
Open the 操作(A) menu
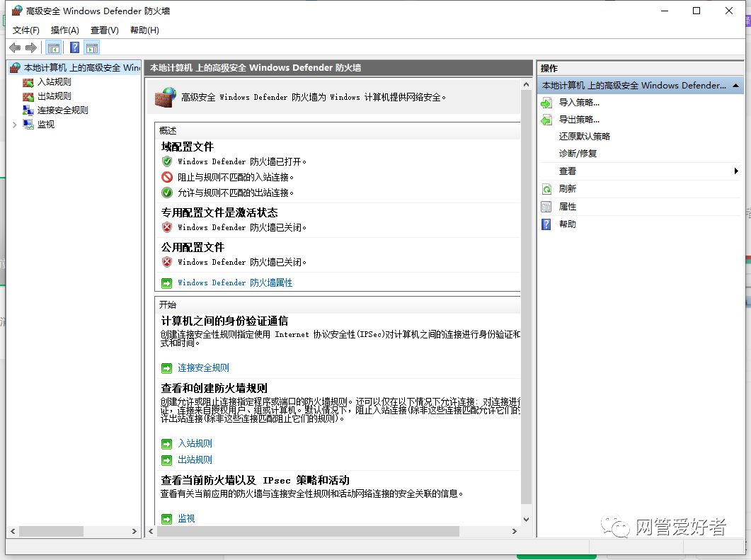pos(64,30)
